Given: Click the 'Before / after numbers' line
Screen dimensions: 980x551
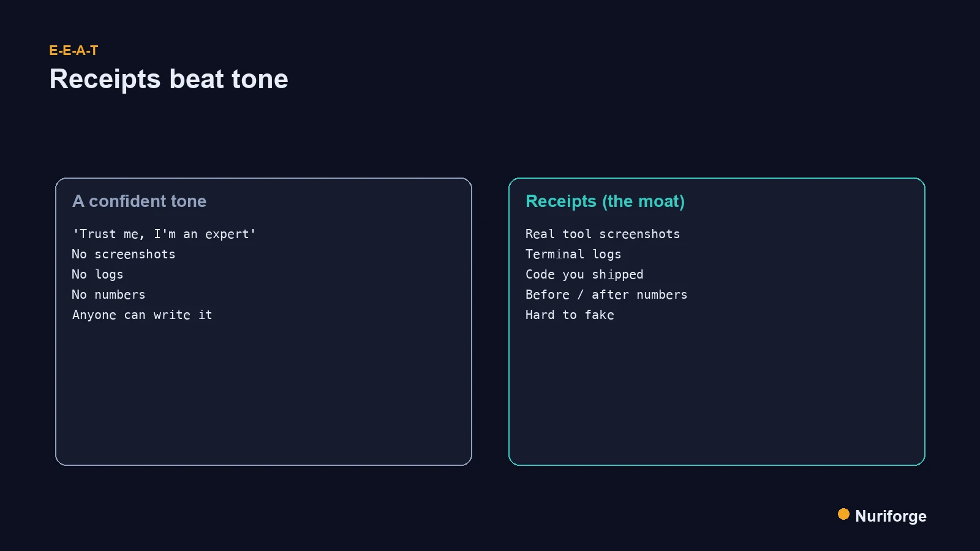Looking at the screenshot, I should tap(606, 294).
